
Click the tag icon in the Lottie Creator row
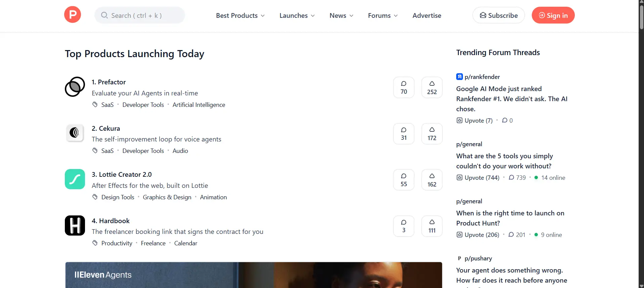point(95,197)
